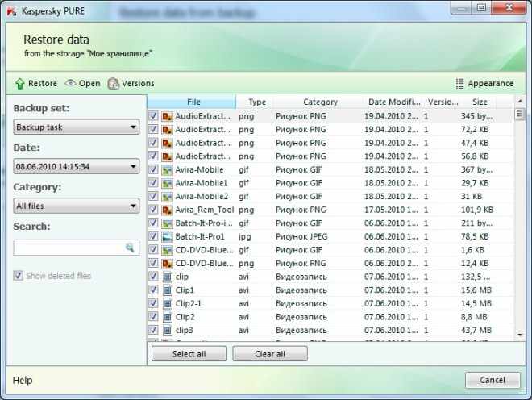Click the scrollbar up arrow
The height and width of the screenshot is (400, 532).
519,101
